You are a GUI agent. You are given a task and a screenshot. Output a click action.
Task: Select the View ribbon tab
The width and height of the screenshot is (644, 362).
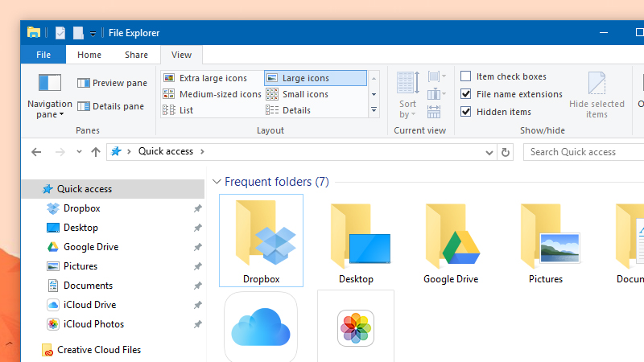click(x=181, y=55)
